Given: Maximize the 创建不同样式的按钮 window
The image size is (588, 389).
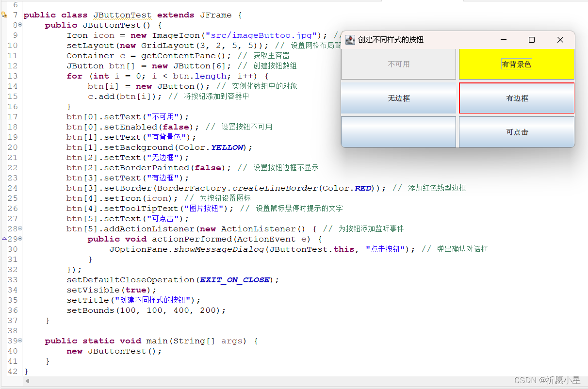Looking at the screenshot, I should pos(532,40).
